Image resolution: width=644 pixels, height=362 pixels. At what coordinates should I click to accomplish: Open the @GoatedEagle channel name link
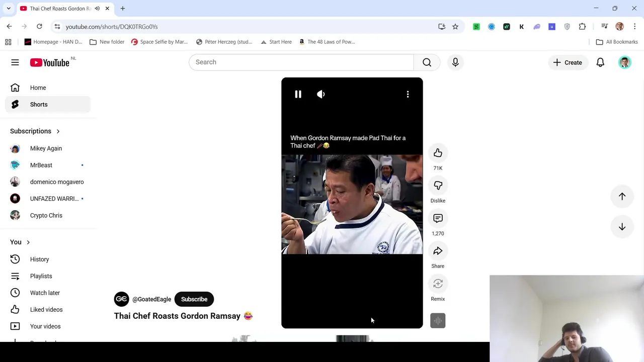tap(151, 299)
